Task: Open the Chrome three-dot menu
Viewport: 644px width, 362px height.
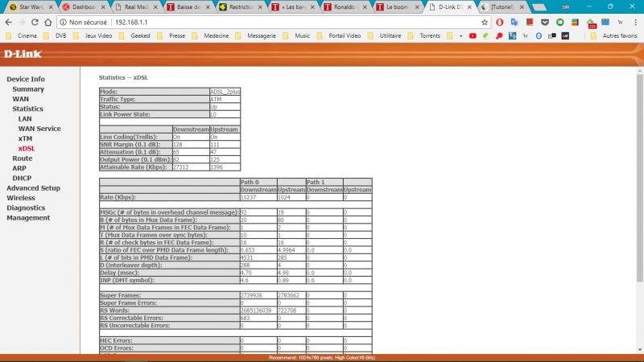Action: 635,23
